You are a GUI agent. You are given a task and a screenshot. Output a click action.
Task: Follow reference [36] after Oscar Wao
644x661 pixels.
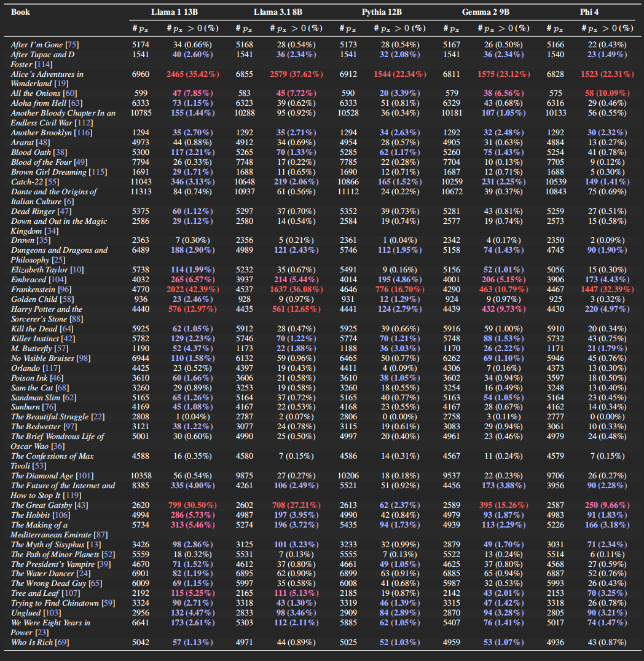point(58,446)
